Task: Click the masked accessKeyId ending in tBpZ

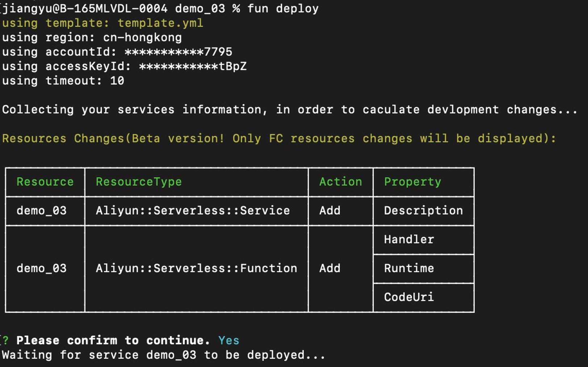Action: [193, 66]
